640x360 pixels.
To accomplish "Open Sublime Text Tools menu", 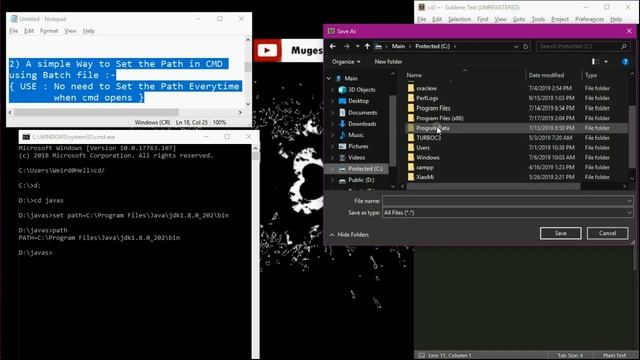I will (538, 19).
